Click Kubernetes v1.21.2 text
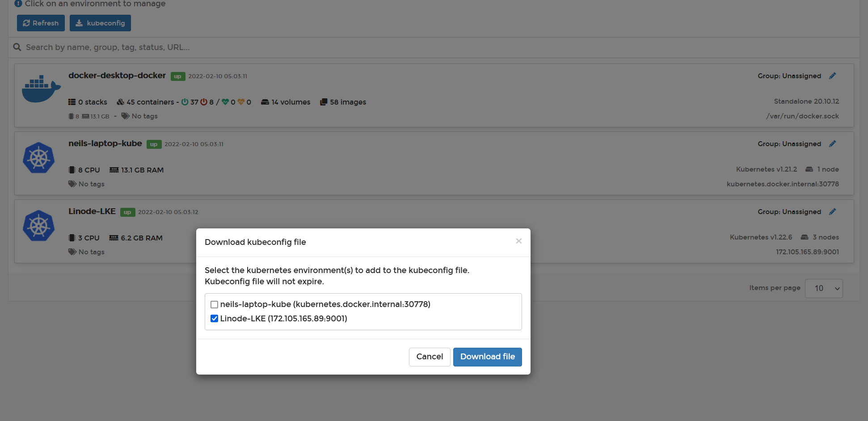Screen dimensions: 868x421 click(767, 169)
